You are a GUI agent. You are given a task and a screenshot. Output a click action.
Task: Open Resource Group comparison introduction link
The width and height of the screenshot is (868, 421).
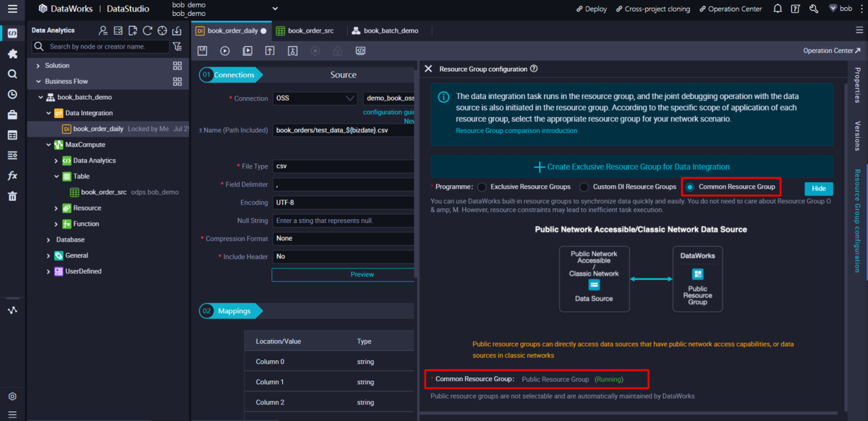(516, 131)
